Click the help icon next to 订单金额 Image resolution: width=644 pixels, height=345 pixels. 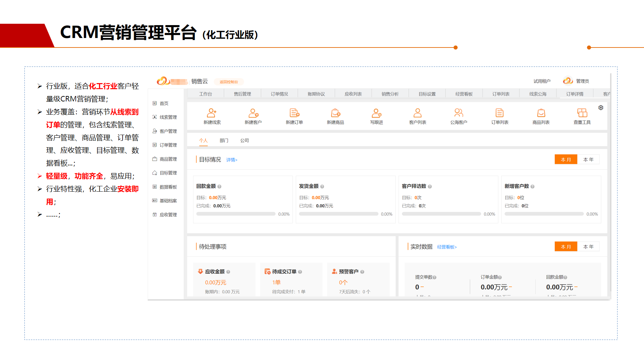(x=500, y=277)
